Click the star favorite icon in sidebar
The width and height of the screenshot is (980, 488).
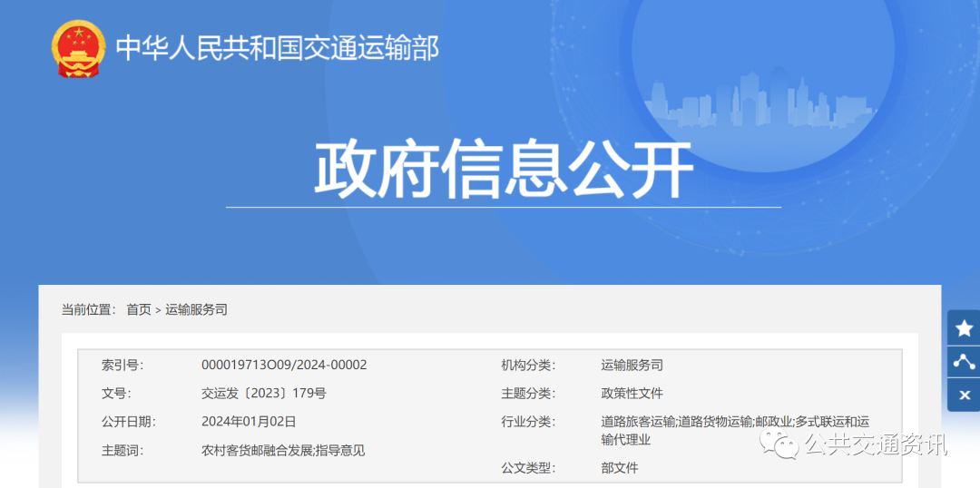[964, 328]
